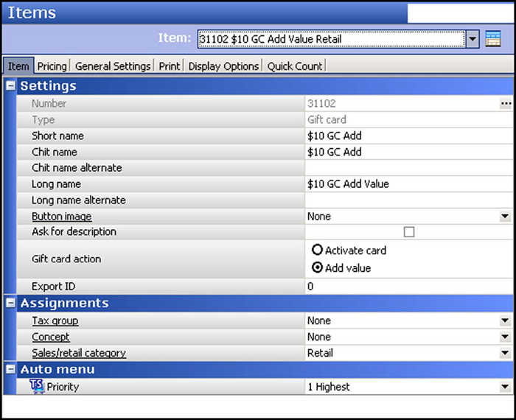Click the Priority label
Image resolution: width=516 pixels, height=420 pixels.
coord(63,387)
